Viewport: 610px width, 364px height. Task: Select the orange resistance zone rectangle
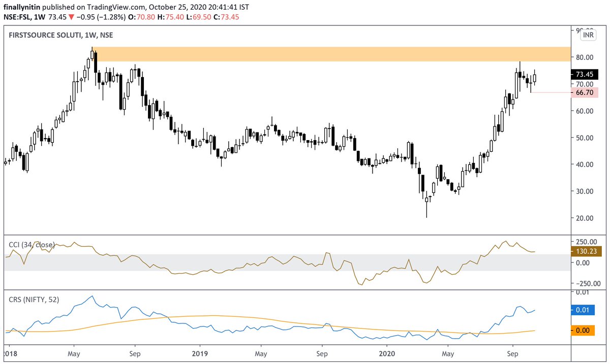point(330,53)
